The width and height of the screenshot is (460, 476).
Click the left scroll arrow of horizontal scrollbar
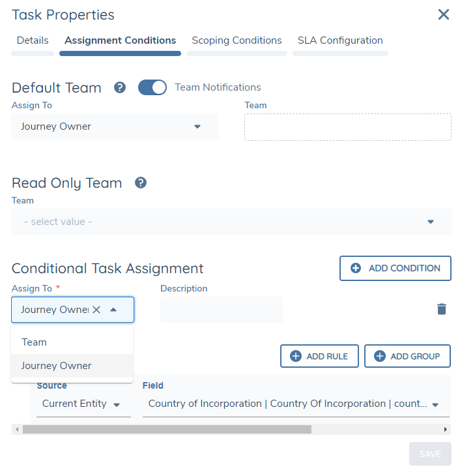click(x=16, y=430)
